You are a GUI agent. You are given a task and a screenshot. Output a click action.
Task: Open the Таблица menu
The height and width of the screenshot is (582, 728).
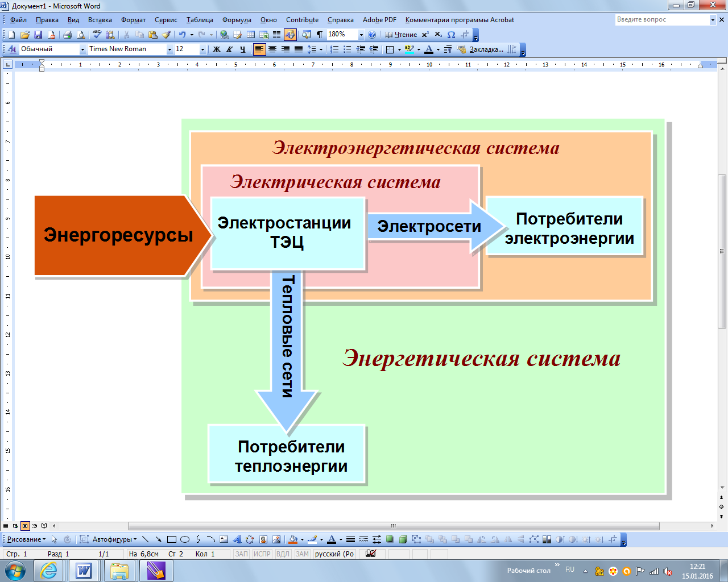[x=200, y=20]
